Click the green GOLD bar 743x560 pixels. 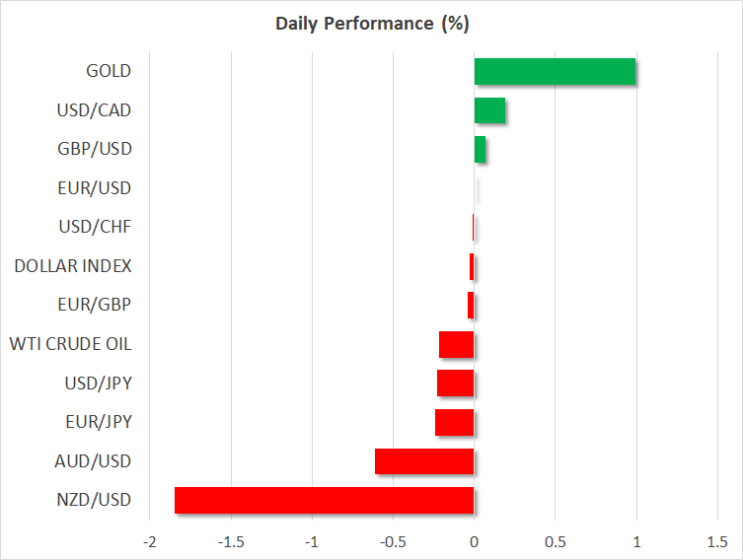tap(555, 72)
